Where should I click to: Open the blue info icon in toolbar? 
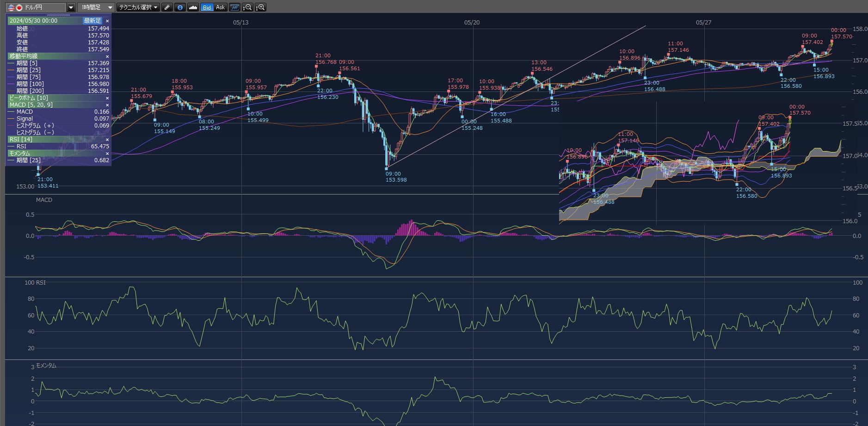pyautogui.click(x=180, y=7)
